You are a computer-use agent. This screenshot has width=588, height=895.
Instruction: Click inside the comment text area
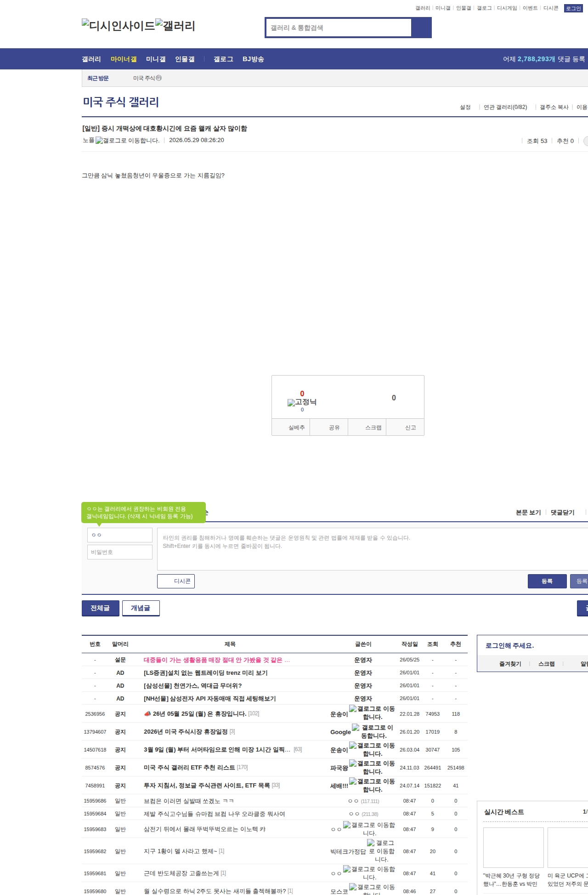(373, 549)
